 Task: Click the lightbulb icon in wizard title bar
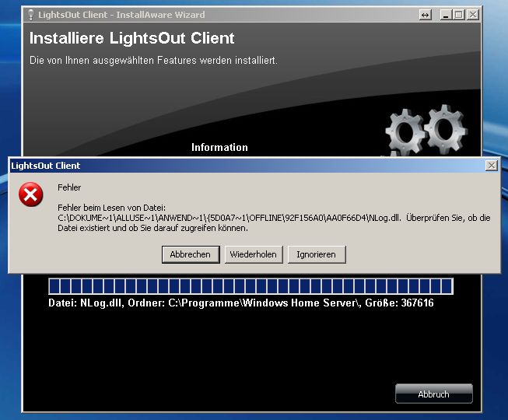pyautogui.click(x=31, y=15)
